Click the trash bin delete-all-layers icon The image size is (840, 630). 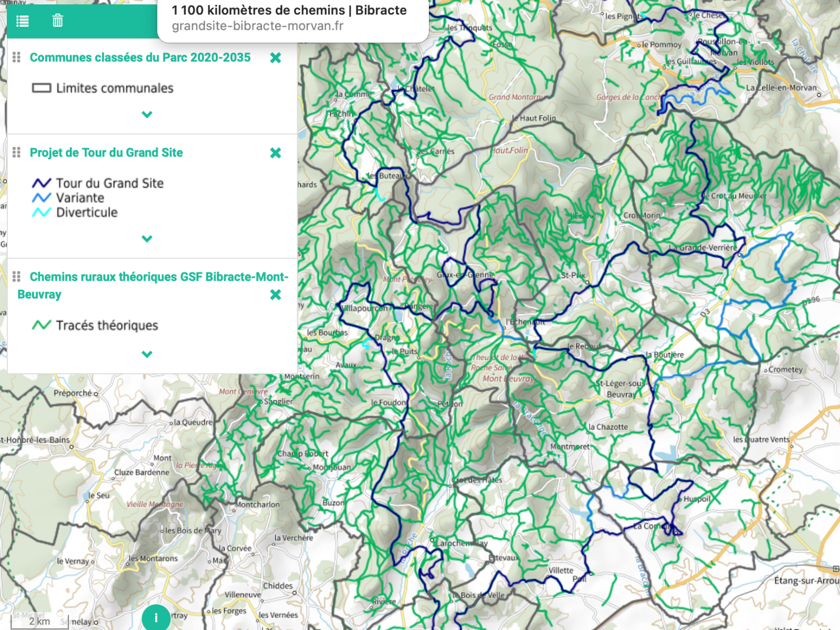point(58,20)
